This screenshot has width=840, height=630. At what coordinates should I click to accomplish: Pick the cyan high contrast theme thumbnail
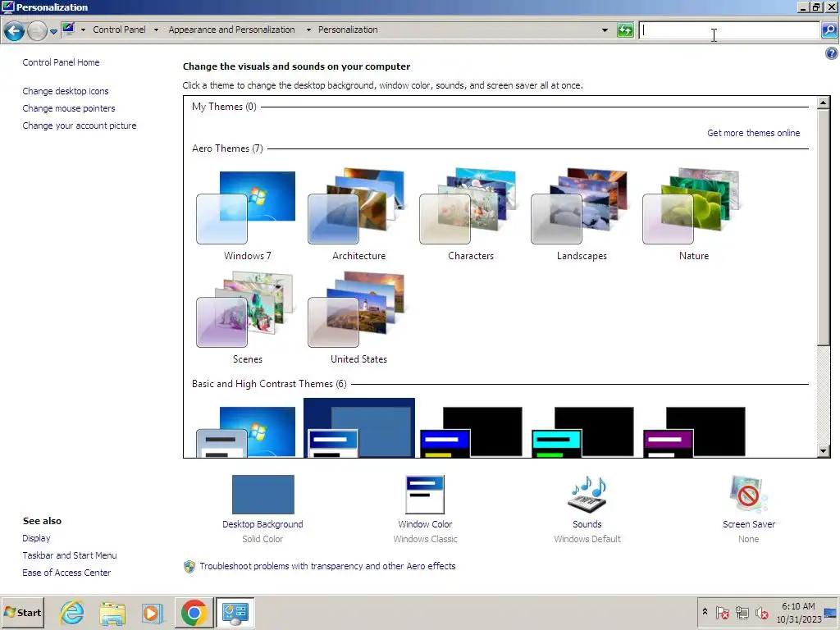point(582,431)
